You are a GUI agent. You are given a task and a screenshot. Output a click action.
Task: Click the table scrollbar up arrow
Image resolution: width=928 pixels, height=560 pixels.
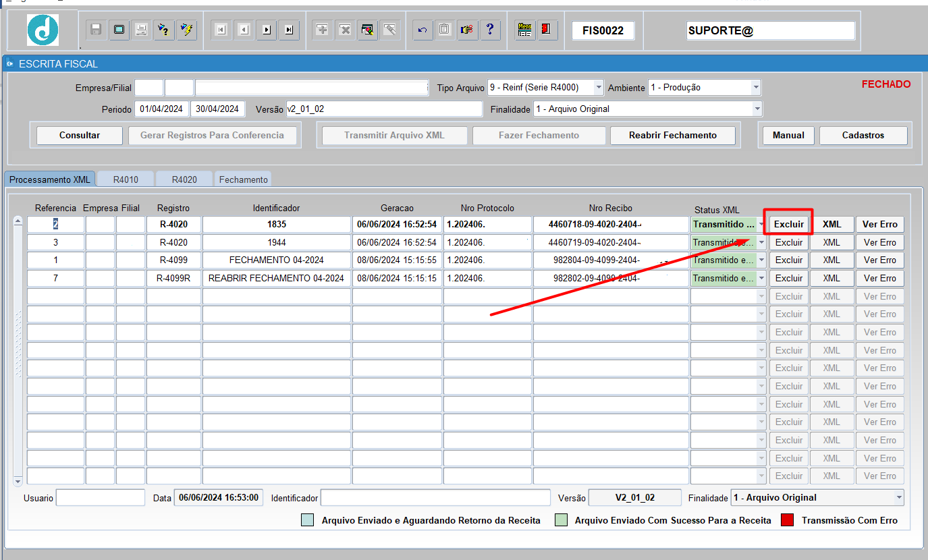coord(18,221)
